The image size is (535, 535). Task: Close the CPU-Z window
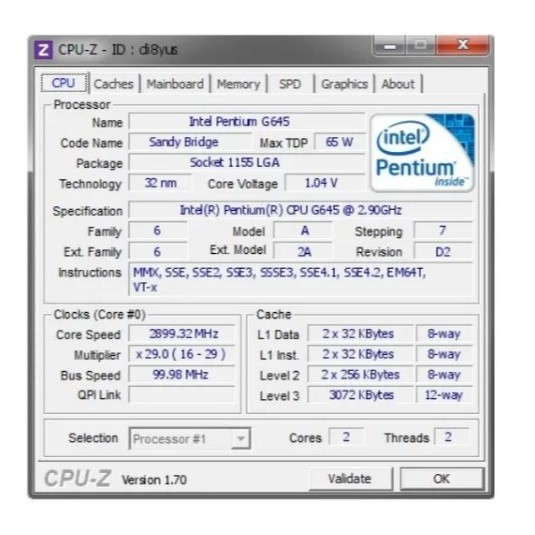click(463, 45)
